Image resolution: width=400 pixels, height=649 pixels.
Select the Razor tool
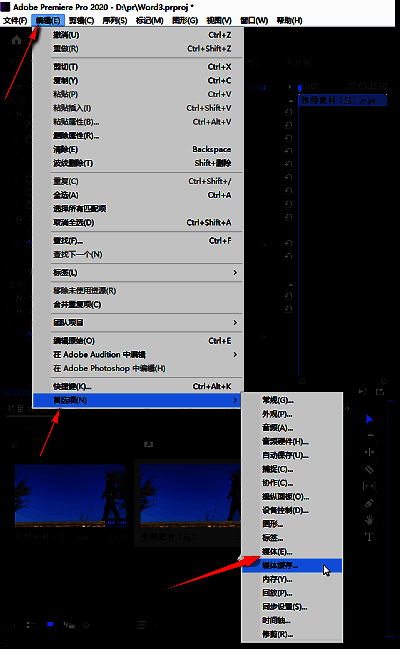(x=369, y=469)
